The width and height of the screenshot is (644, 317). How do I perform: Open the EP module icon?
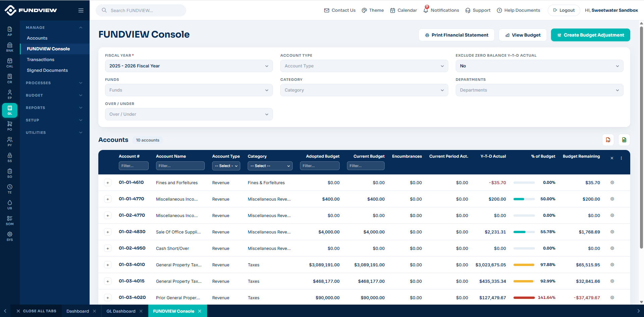[x=10, y=94]
